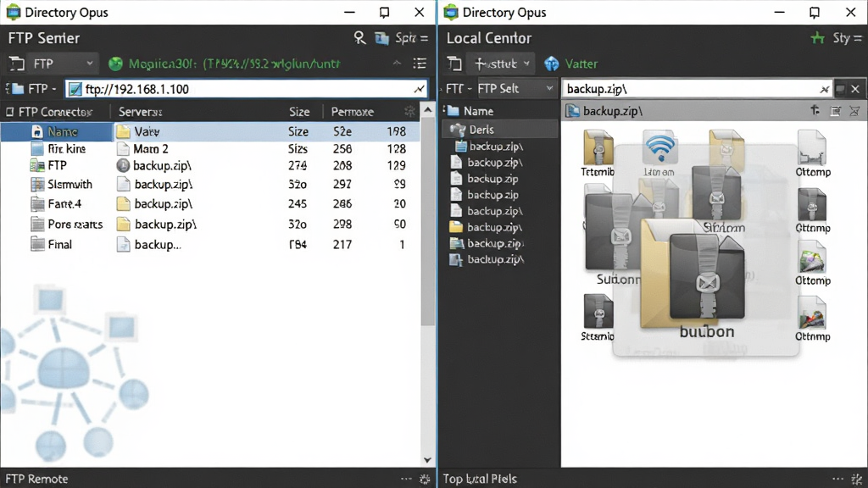Screen dimensions: 868x488
Task: Click the ftp://192.168.1.100 address field
Action: (x=247, y=88)
